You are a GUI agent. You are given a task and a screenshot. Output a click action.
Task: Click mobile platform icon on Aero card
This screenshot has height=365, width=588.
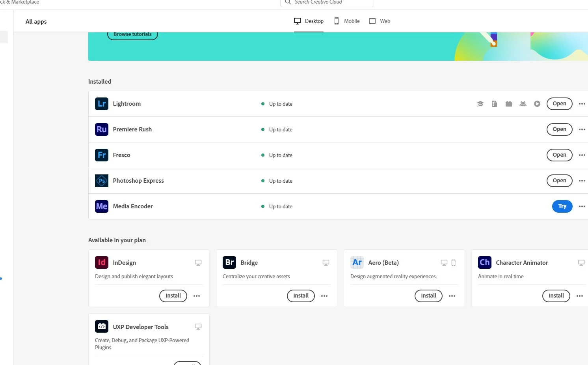click(454, 263)
